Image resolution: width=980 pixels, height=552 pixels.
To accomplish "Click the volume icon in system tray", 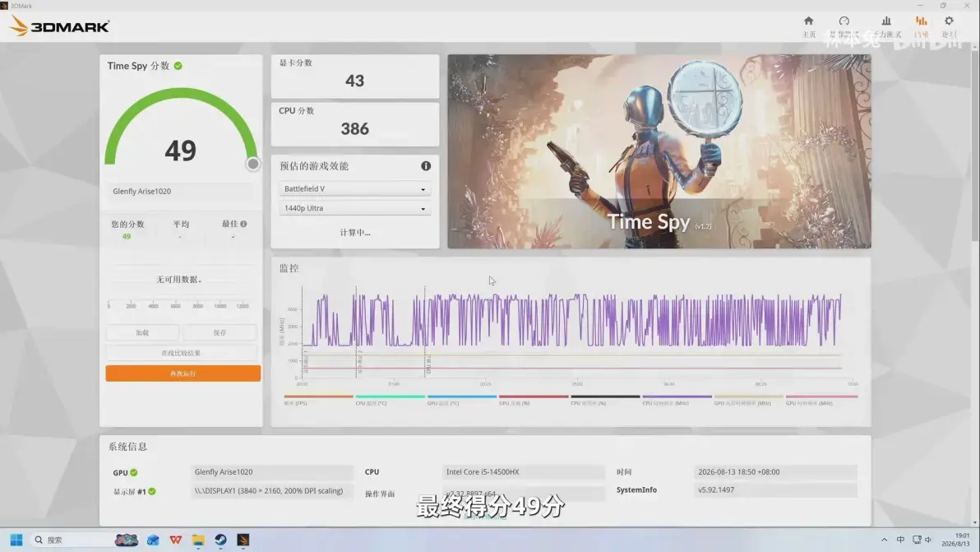I will pyautogui.click(x=928, y=540).
